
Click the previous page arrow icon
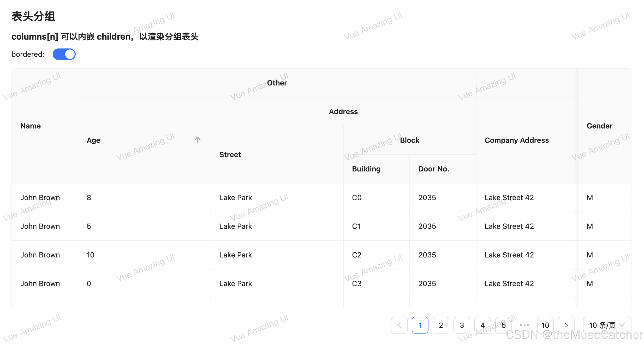(399, 325)
